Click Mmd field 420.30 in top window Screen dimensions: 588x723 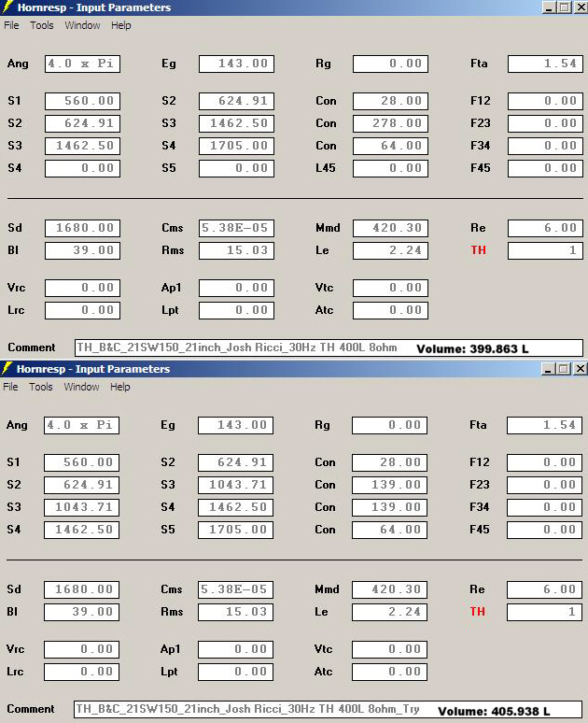390,228
